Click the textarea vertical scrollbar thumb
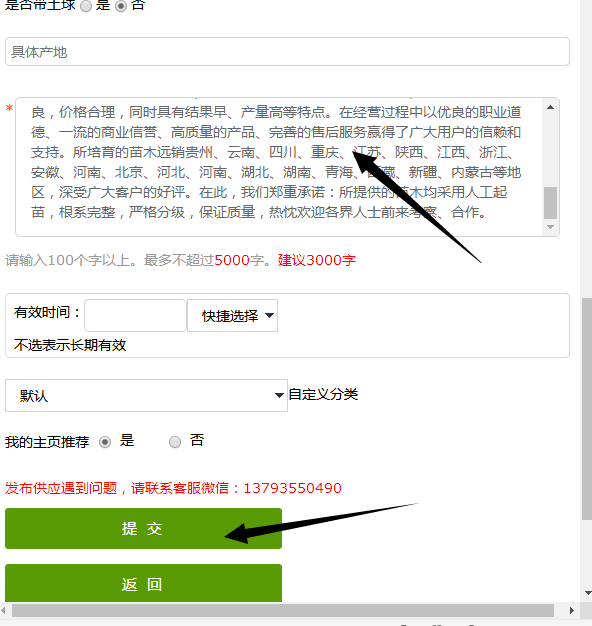Viewport: 592px width, 626px height. [550, 203]
